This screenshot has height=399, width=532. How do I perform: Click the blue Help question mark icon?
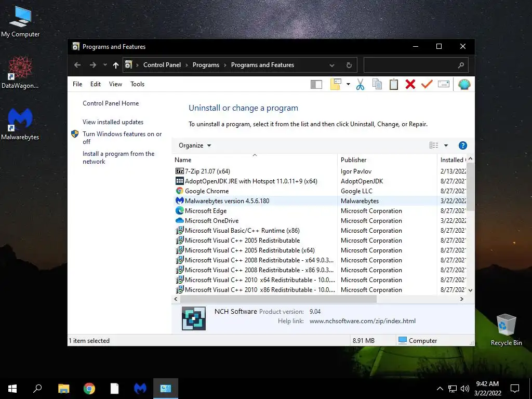[462, 145]
